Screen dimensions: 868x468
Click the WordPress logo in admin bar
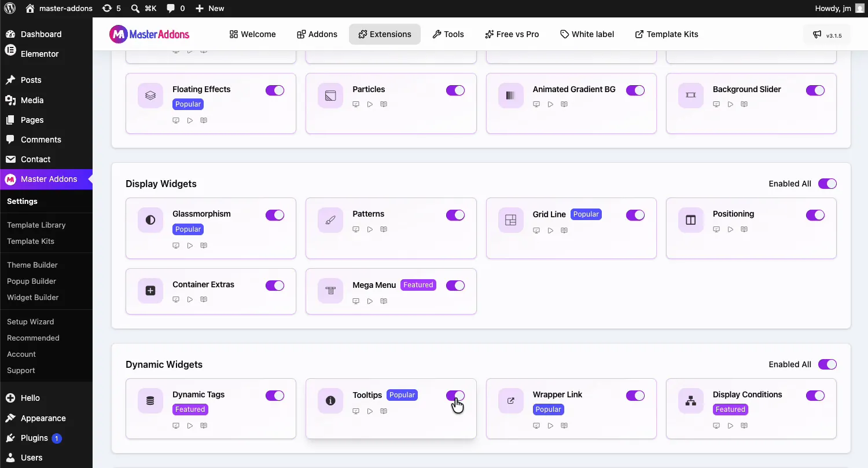(10, 9)
